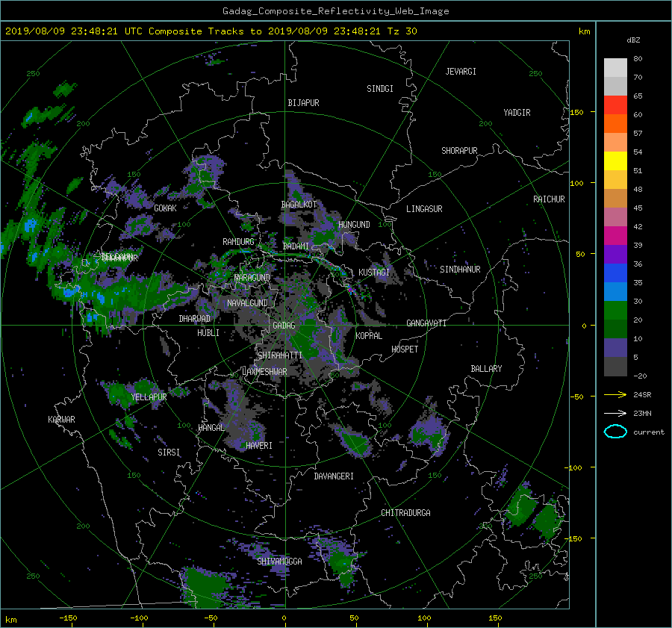The height and width of the screenshot is (628, 672).
Task: Click the BALLARY label
Action: coord(486,369)
